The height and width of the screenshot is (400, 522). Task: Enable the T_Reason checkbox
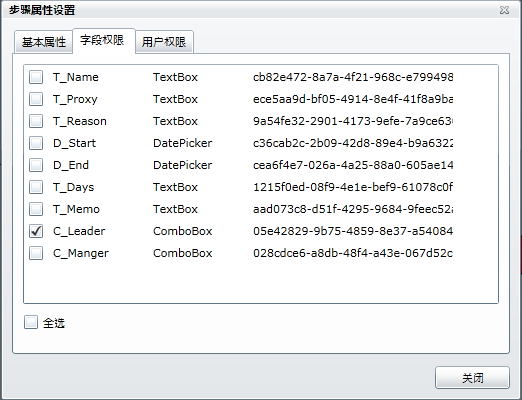tap(36, 121)
